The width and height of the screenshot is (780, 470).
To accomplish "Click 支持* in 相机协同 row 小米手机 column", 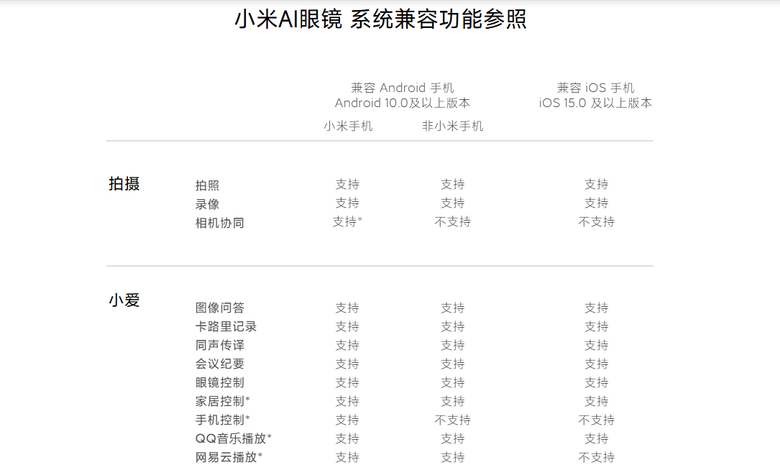I will tap(347, 222).
